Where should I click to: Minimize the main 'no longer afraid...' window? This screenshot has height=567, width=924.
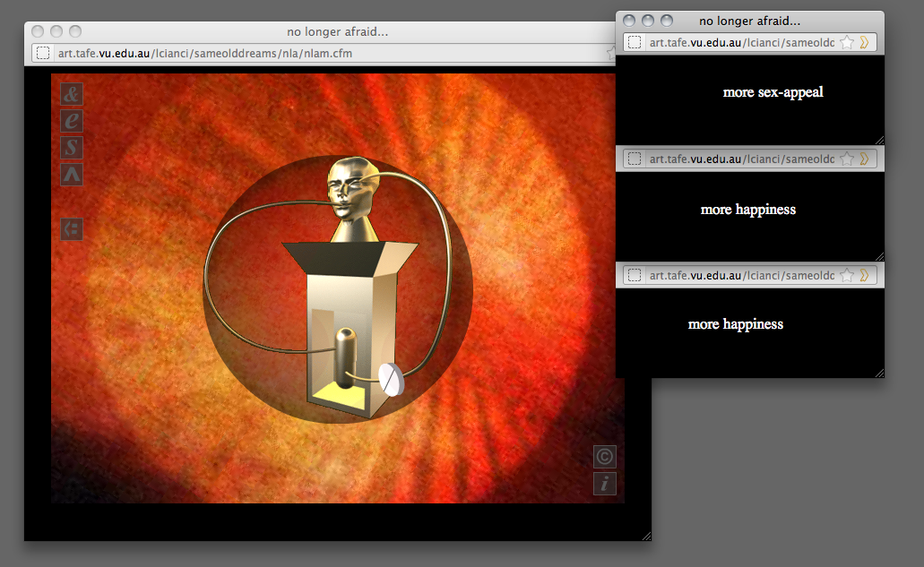[56, 31]
